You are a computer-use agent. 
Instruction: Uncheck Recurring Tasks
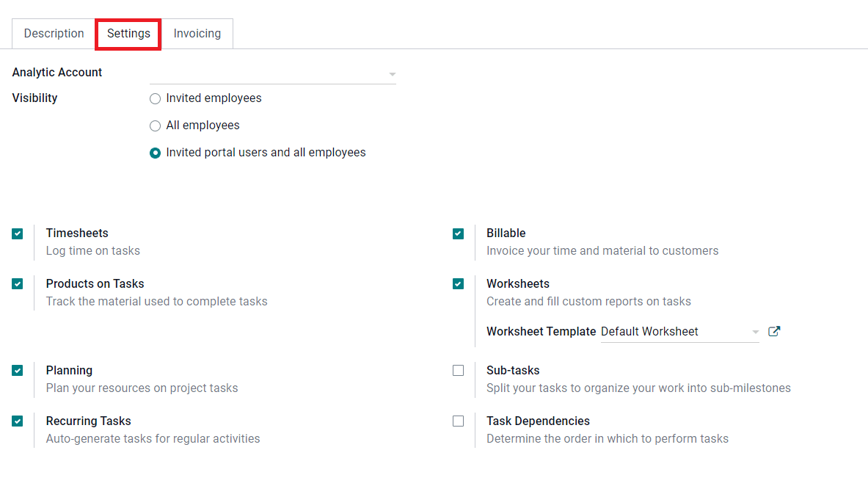click(x=17, y=421)
